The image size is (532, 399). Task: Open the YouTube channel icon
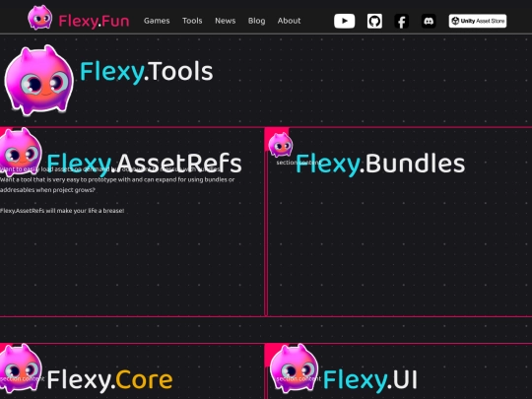point(345,21)
